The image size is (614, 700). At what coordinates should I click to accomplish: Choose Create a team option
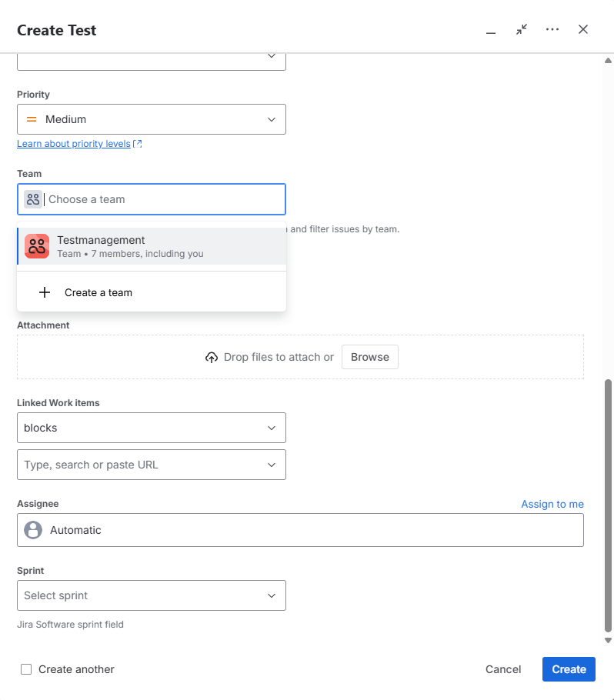[98, 292]
